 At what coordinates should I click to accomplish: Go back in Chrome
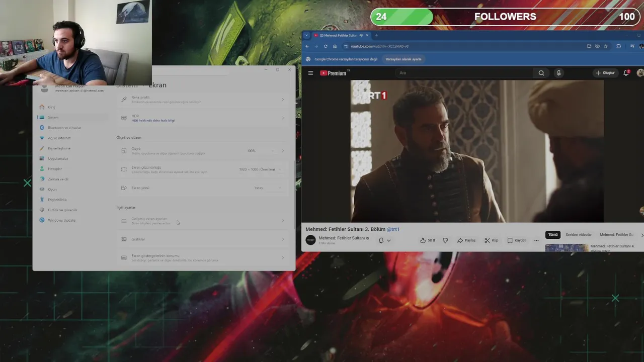click(x=307, y=46)
